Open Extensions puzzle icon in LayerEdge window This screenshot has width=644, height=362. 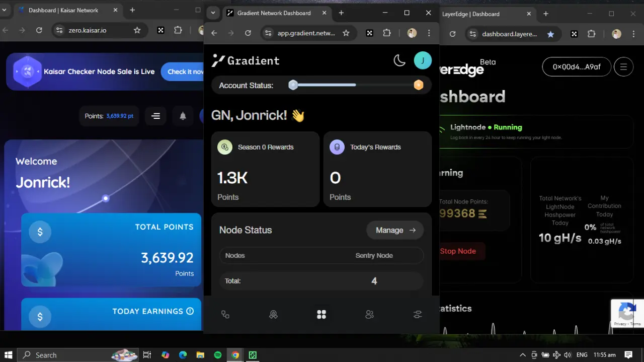591,34
